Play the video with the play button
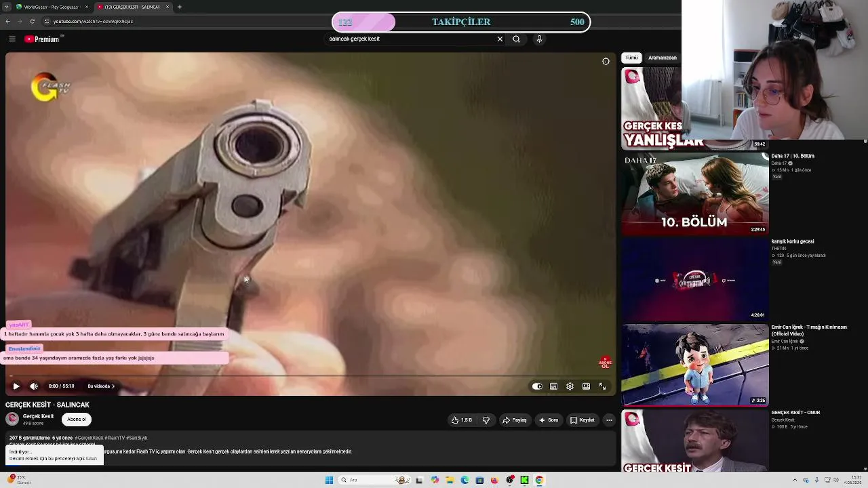This screenshot has height=488, width=868. (x=16, y=386)
